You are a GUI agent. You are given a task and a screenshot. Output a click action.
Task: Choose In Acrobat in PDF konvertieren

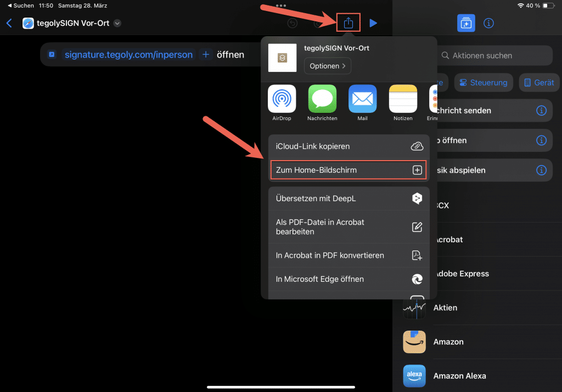(349, 255)
